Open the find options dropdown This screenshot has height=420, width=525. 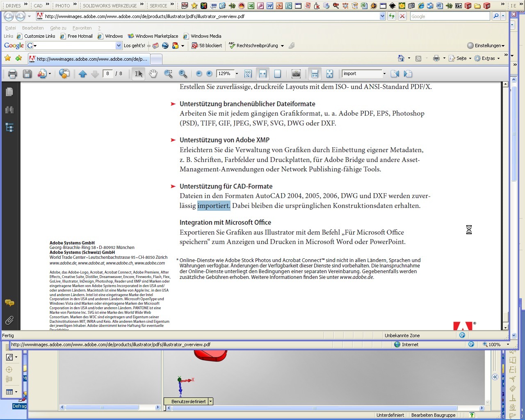pyautogui.click(x=384, y=74)
